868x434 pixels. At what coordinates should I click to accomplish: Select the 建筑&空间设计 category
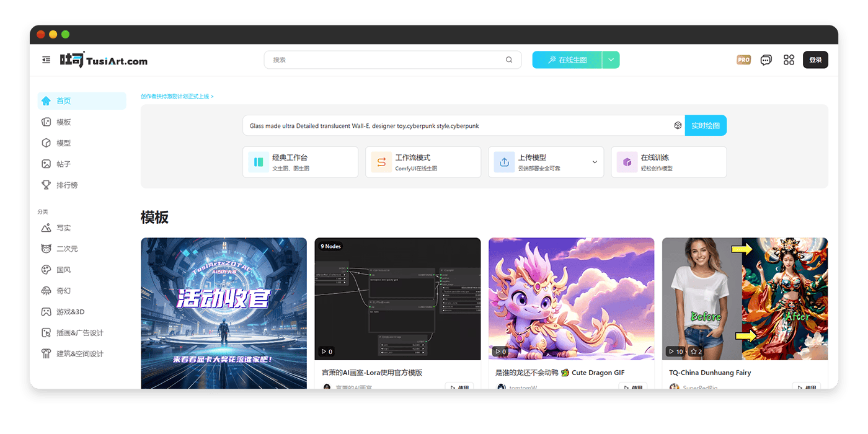point(82,354)
